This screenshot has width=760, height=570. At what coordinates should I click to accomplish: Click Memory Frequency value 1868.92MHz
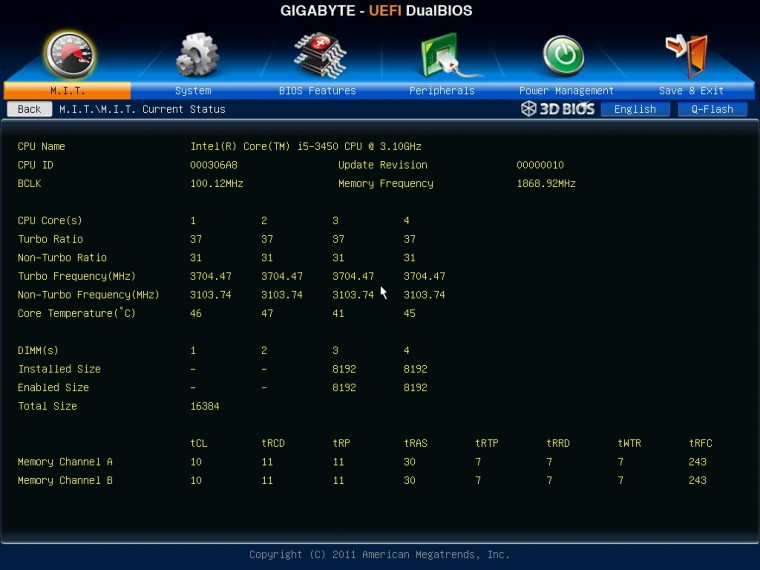546,184
